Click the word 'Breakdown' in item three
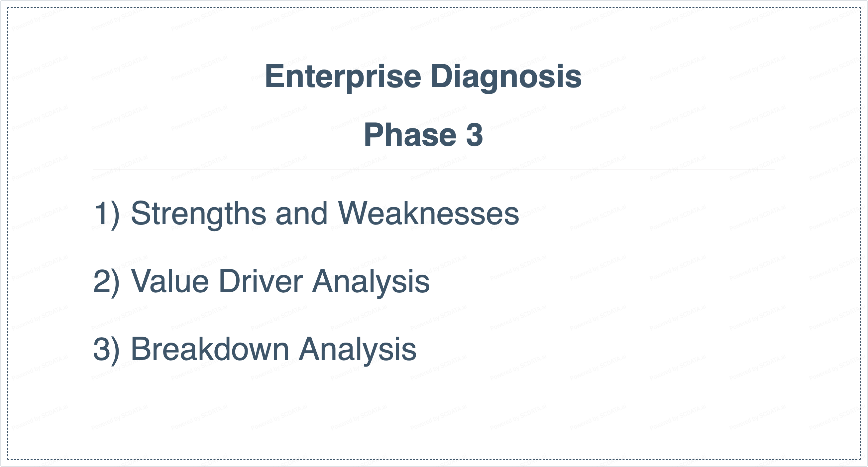The width and height of the screenshot is (868, 467). coord(210,349)
